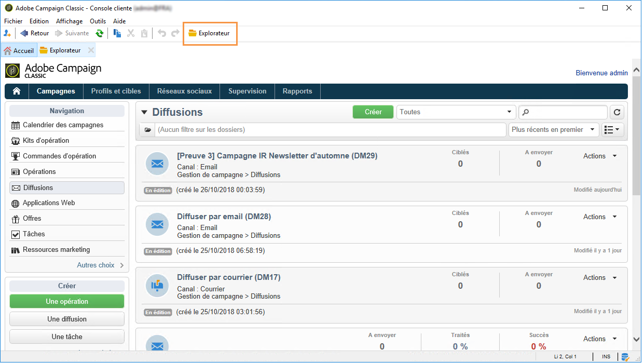
Task: Open Plus récents en premier sort dropdown
Action: coord(554,130)
